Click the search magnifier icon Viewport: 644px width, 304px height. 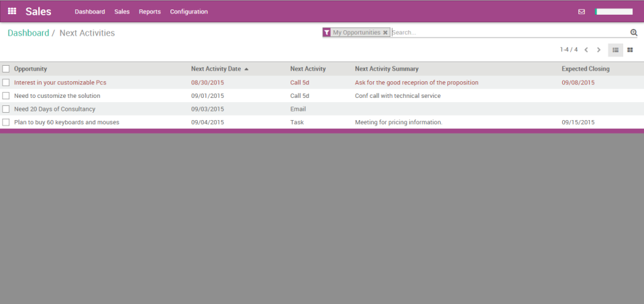tap(633, 32)
